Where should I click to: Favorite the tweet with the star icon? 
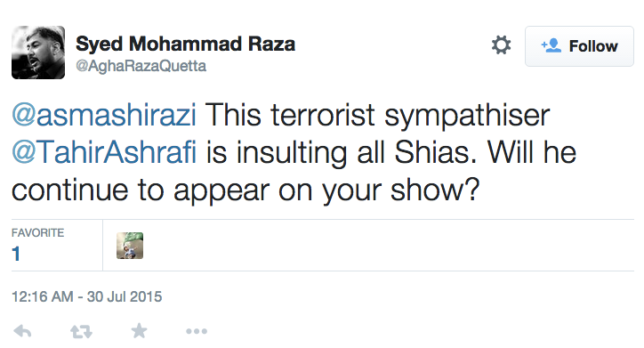click(x=139, y=331)
